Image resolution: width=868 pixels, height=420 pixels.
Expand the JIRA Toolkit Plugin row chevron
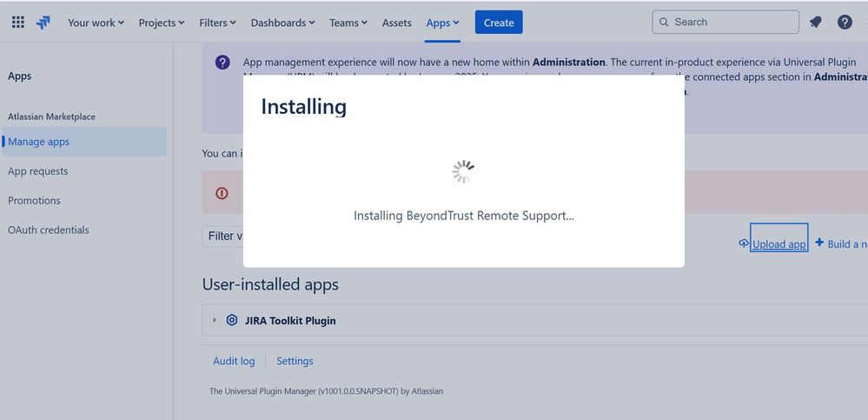(x=215, y=320)
